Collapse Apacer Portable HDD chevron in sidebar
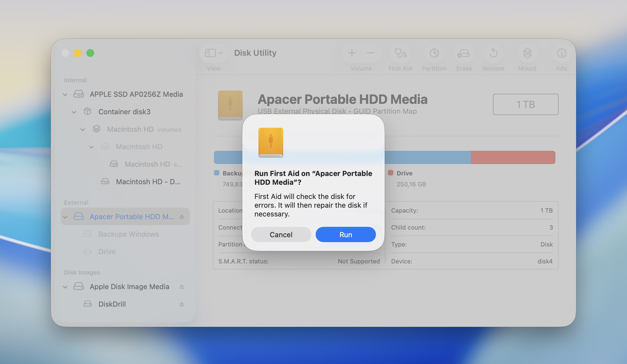 (x=65, y=217)
